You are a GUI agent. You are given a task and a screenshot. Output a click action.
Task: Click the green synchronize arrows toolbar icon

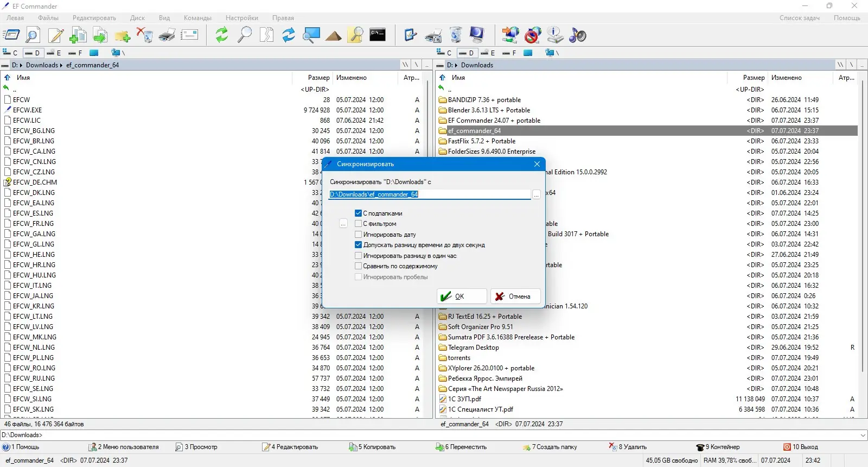click(221, 35)
